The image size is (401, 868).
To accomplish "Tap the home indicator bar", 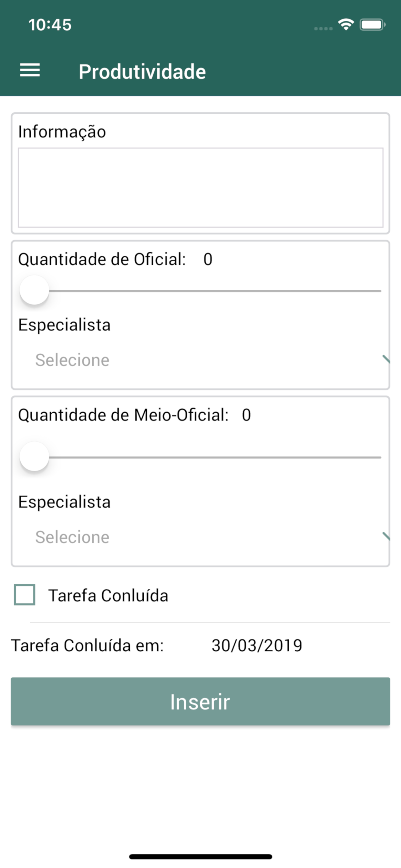I will coord(200,856).
